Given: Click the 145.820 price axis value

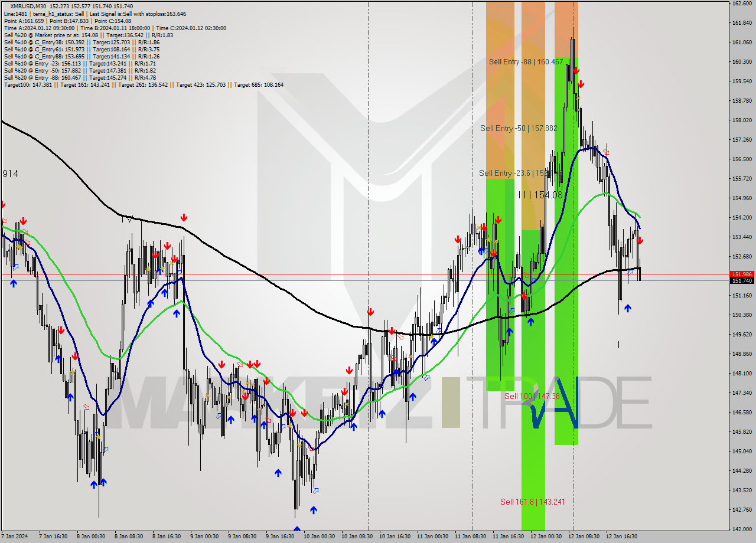Looking at the screenshot, I should pyautogui.click(x=742, y=432).
